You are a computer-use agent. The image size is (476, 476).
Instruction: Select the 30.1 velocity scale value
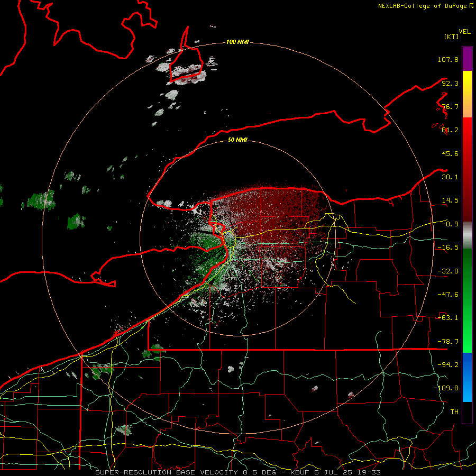click(450, 177)
